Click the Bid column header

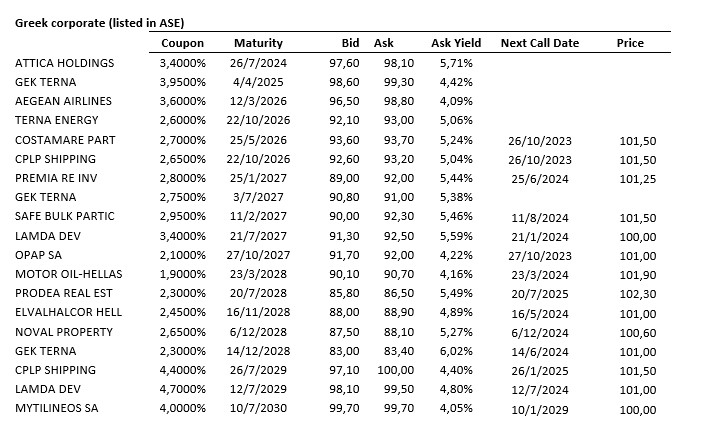349,44
